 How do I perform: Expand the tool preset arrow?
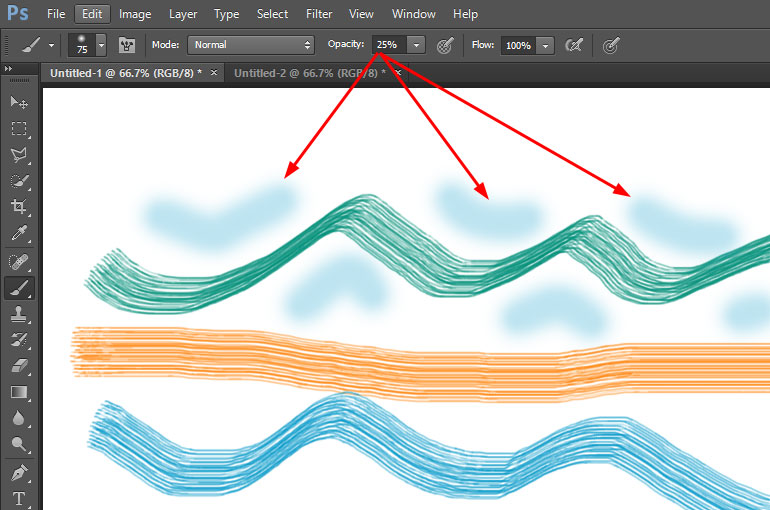pos(51,46)
